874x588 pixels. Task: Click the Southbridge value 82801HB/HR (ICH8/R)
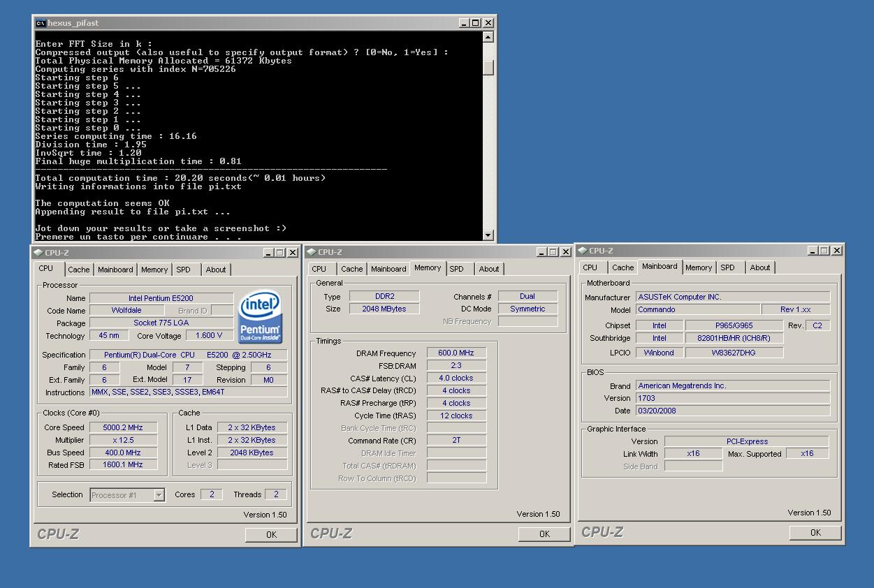(x=734, y=338)
